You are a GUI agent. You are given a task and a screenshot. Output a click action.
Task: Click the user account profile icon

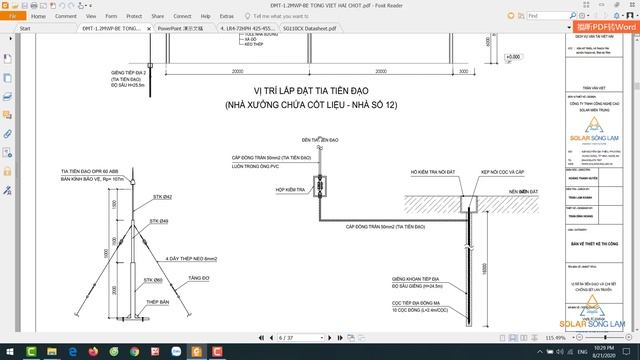(x=630, y=16)
